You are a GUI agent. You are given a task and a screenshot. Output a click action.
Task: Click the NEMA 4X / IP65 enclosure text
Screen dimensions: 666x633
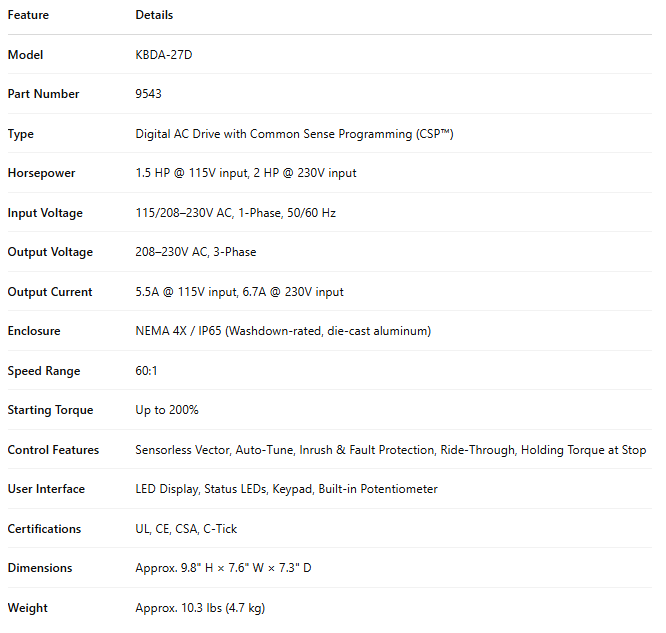tap(283, 331)
